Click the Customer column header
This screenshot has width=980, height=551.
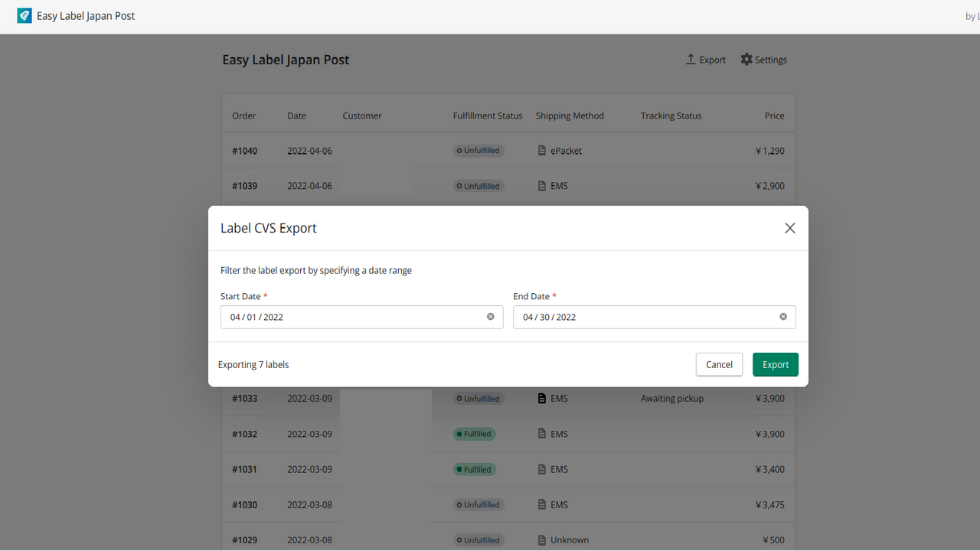(362, 116)
